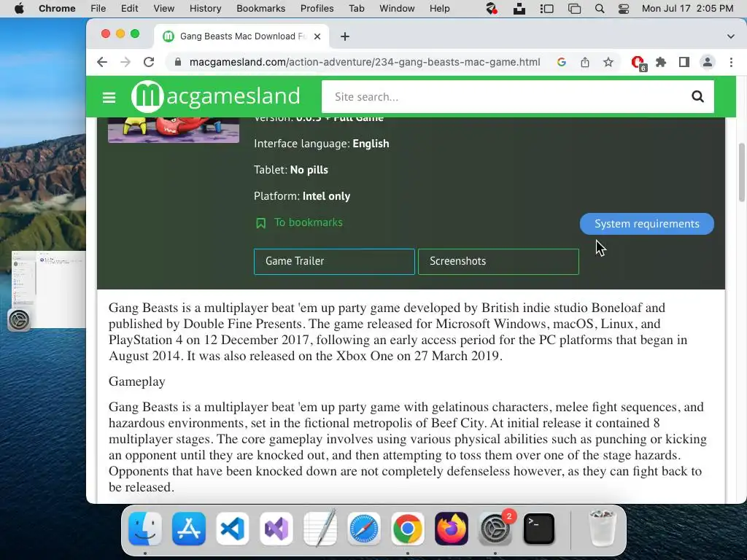The image size is (747, 560).
Task: Open the red ad blocker extension
Action: (638, 63)
